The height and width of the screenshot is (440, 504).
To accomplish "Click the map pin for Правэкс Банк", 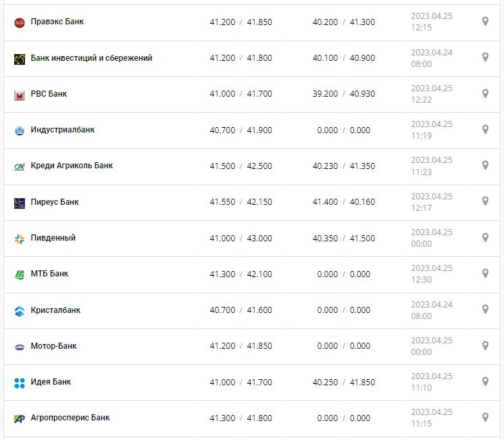I will pos(485,22).
